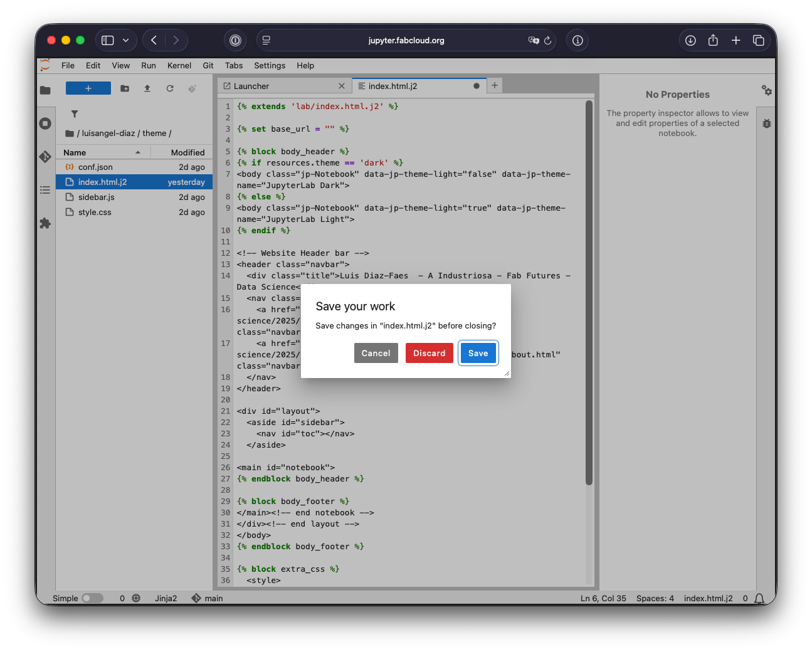Screen dimensions: 812x652
Task: Click the New Folder icon in file browser
Action: (x=125, y=88)
